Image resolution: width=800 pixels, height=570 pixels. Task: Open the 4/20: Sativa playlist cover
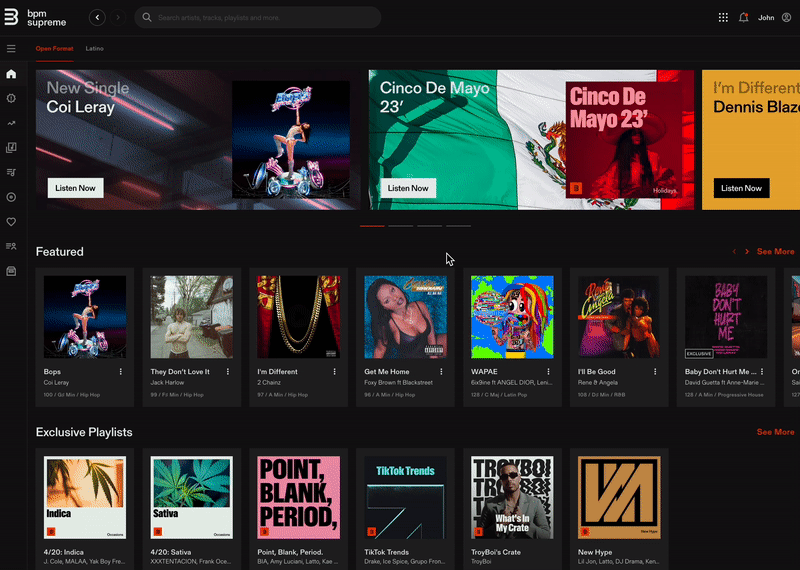pyautogui.click(x=192, y=498)
